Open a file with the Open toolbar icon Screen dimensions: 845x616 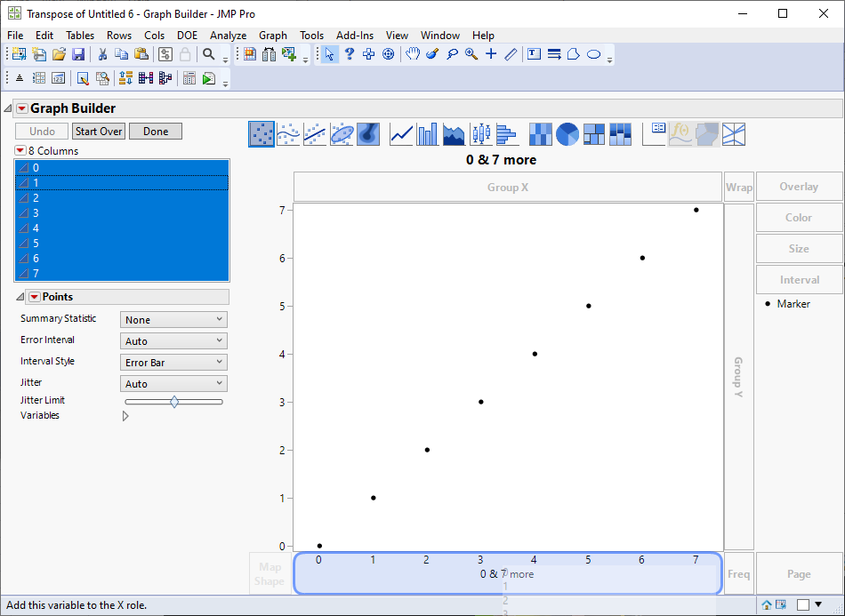tap(59, 54)
